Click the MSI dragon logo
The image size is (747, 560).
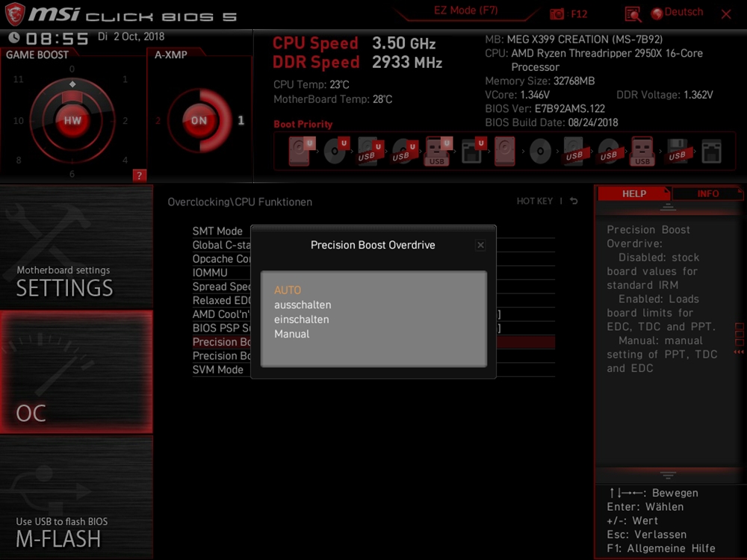click(14, 13)
